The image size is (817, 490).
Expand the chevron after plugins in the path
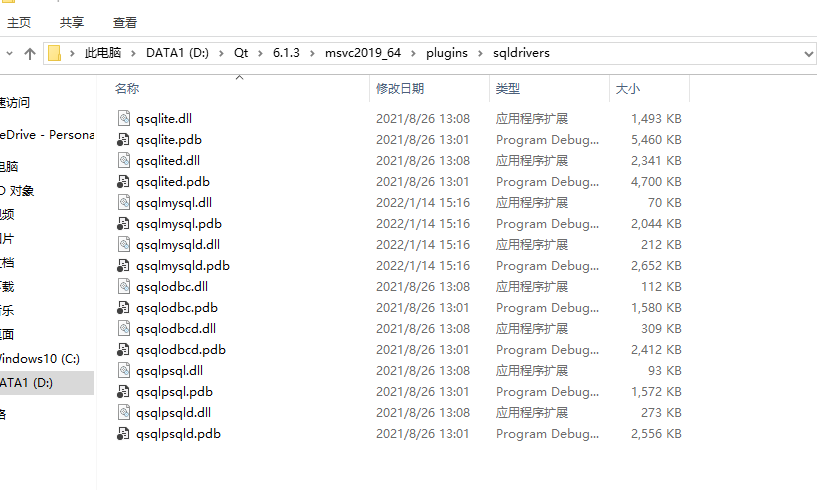(x=480, y=53)
